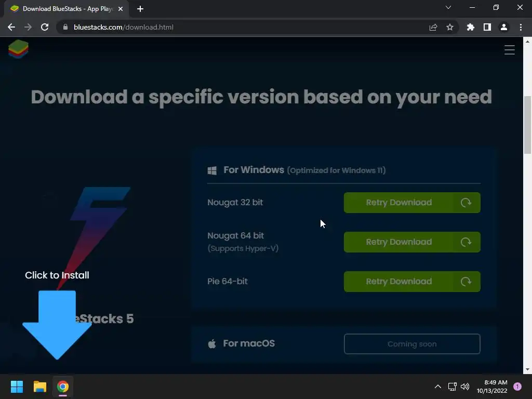Open a new browser tab

coord(140,9)
